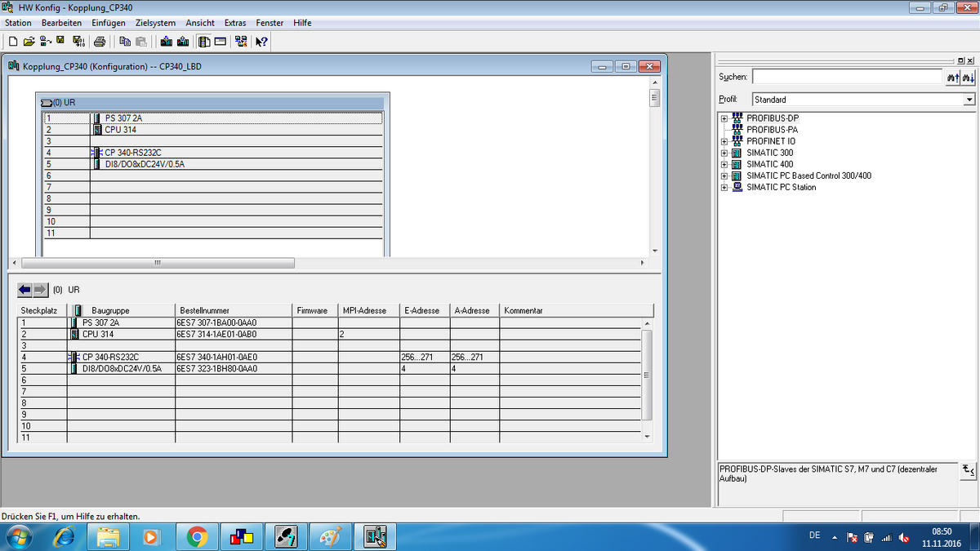
Task: Click the Configure network toolbar icon
Action: [241, 41]
